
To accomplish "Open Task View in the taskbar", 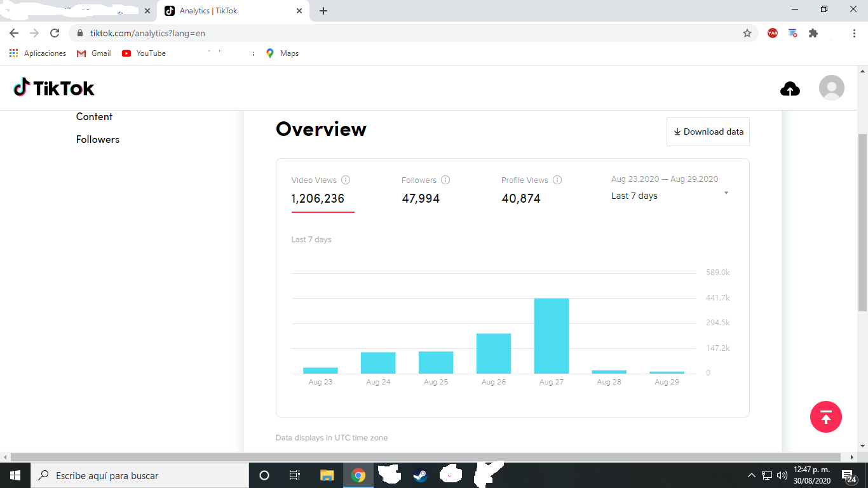I will 295,475.
